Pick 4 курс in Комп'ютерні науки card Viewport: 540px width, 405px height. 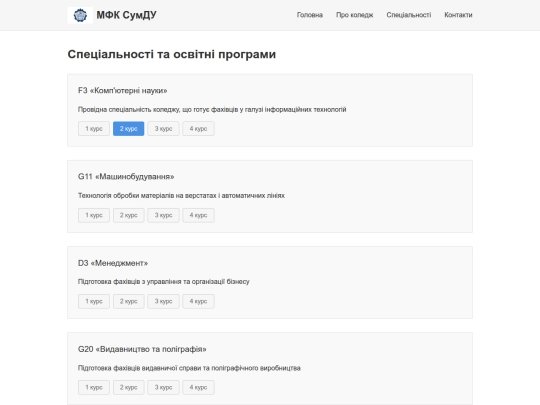[x=198, y=128]
